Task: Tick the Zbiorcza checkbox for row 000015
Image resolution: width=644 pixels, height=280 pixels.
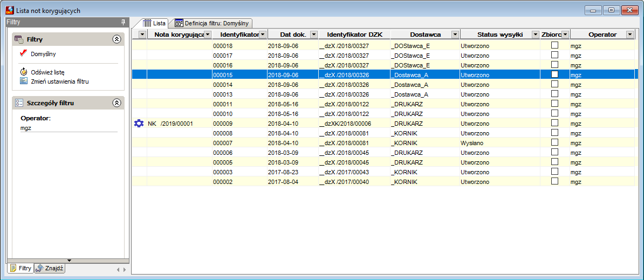Action: 554,75
